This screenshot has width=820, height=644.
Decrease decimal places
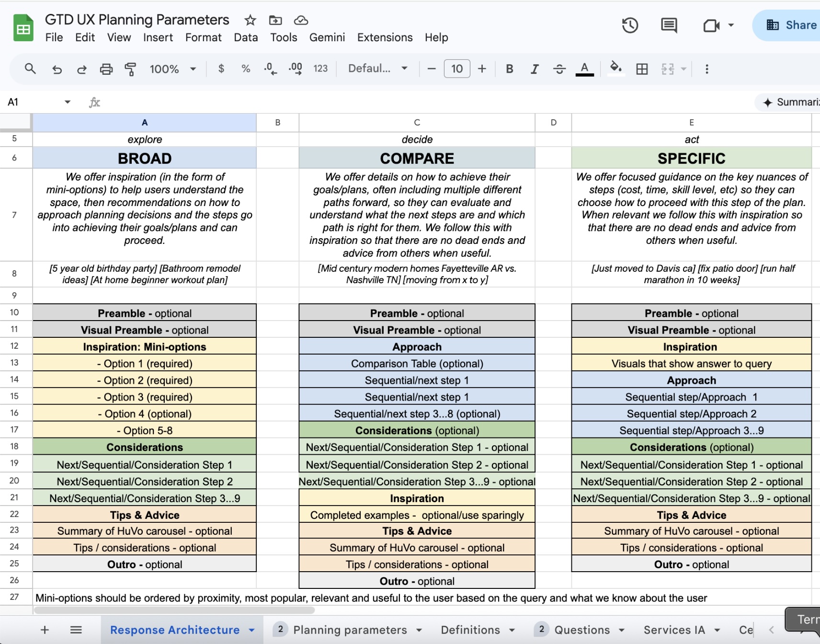pos(270,69)
